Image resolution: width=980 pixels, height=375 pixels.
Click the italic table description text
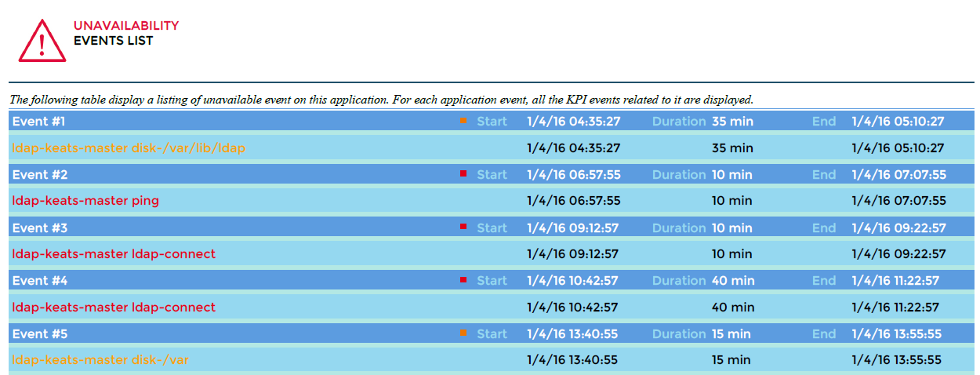[x=380, y=100]
